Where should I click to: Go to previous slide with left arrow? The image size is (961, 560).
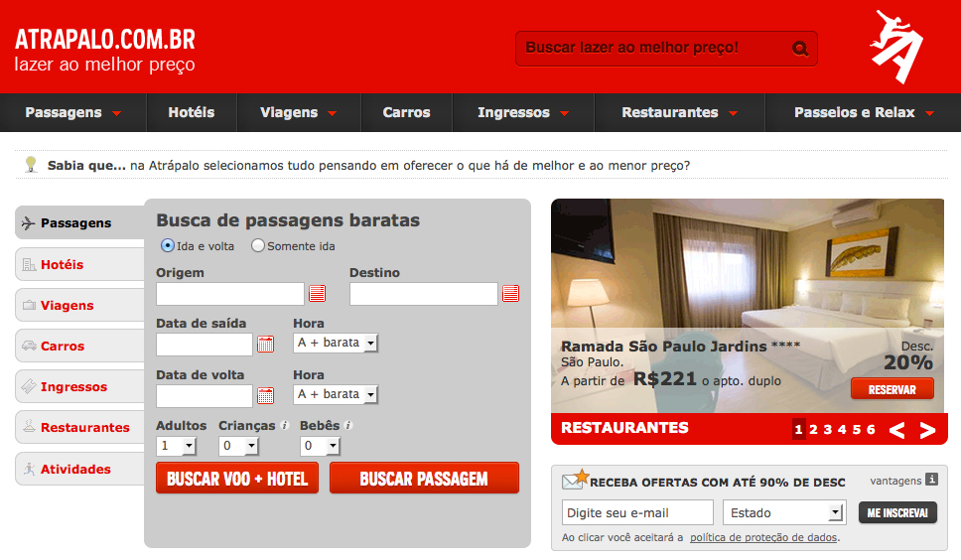(896, 430)
